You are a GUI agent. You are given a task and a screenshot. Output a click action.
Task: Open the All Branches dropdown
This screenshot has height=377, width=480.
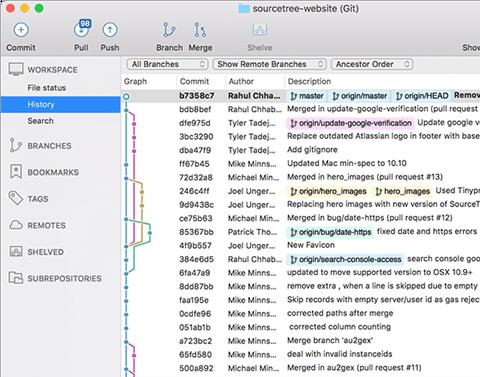(x=167, y=64)
